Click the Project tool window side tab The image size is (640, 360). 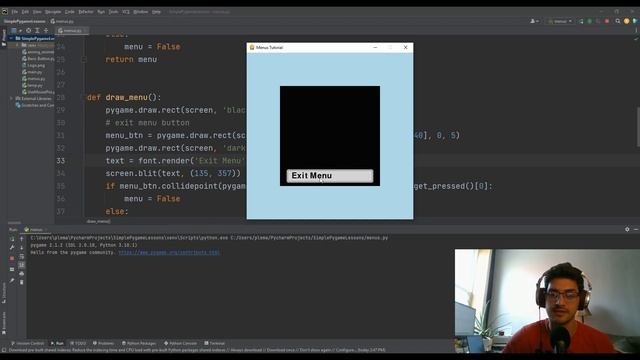(4, 38)
